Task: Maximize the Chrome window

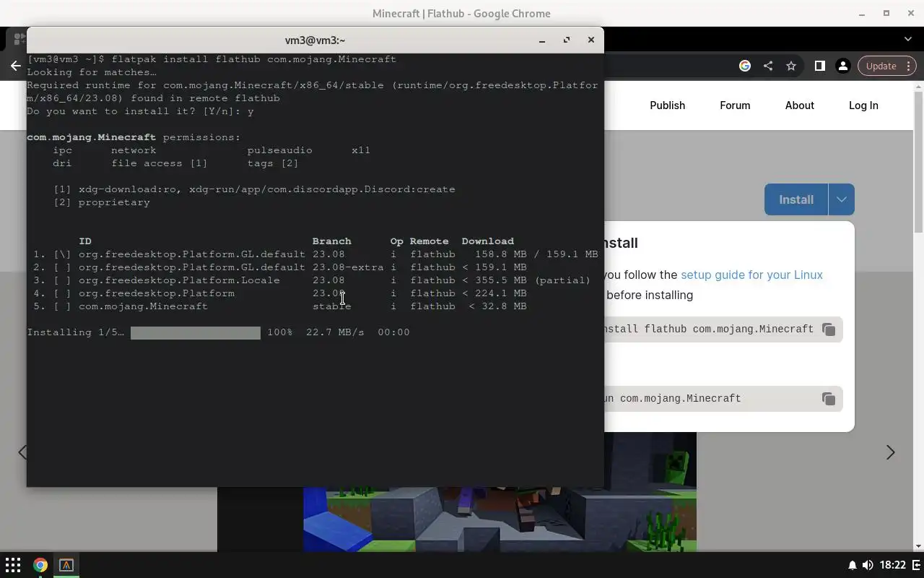Action: click(886, 14)
